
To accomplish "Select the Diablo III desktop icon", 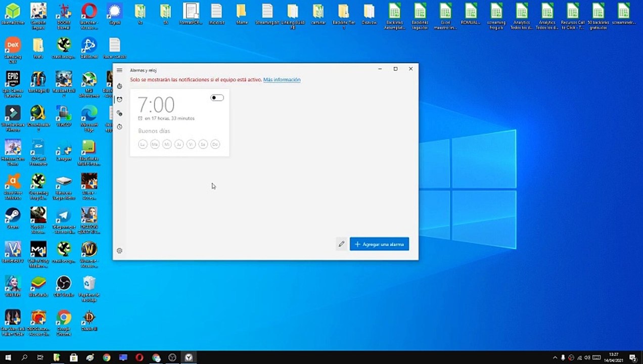I will (x=89, y=320).
